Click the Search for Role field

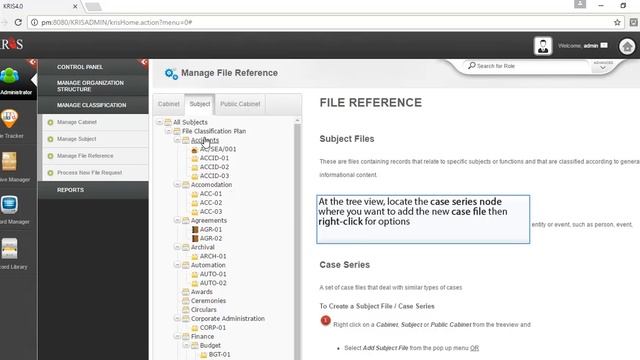(x=531, y=66)
